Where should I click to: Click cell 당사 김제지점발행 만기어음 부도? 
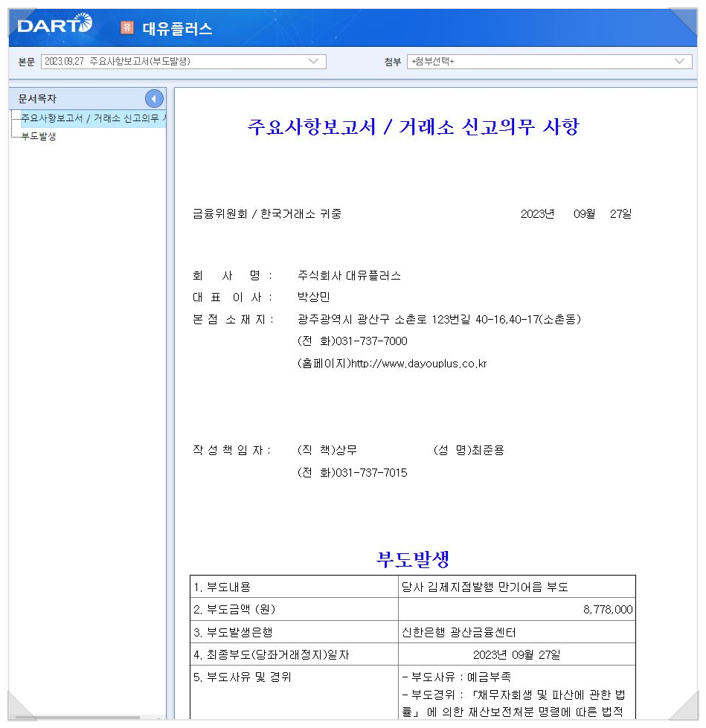(x=517, y=587)
